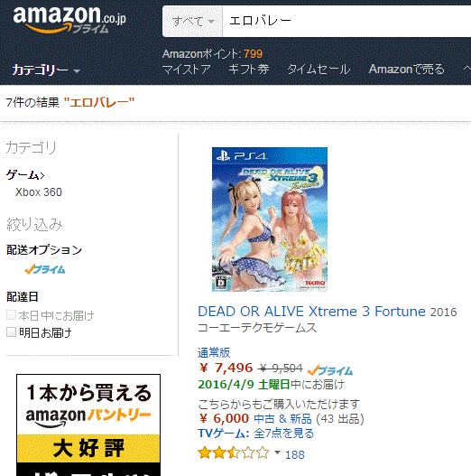The height and width of the screenshot is (476, 471).
Task: Click the Amazon Pantry banner ad
Action: pos(88,425)
